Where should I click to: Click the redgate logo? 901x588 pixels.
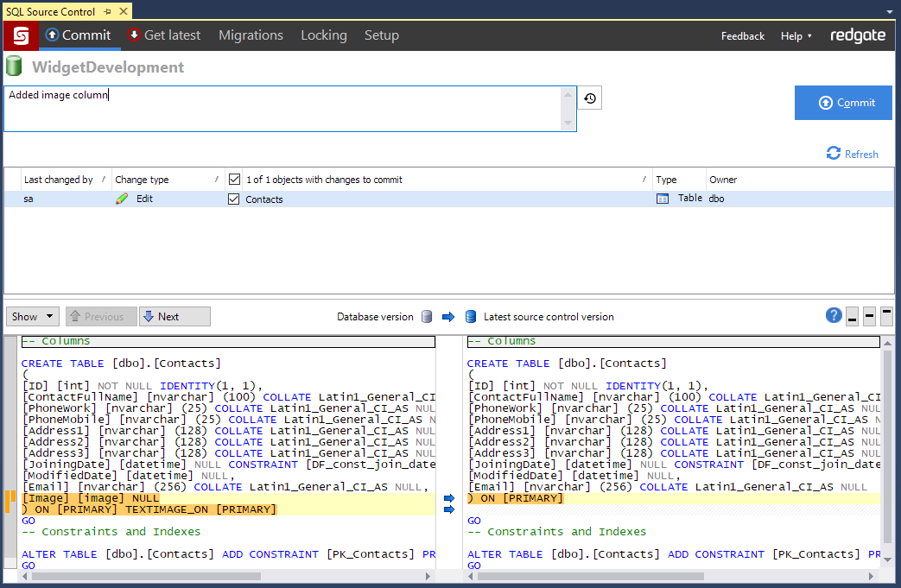pos(857,35)
